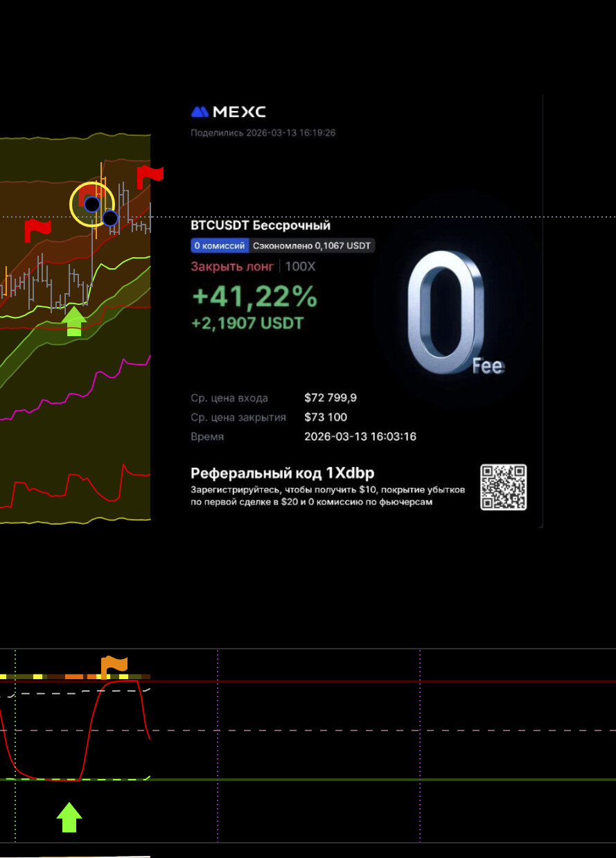Click the 100X leverage label
616x858 pixels.
299,266
